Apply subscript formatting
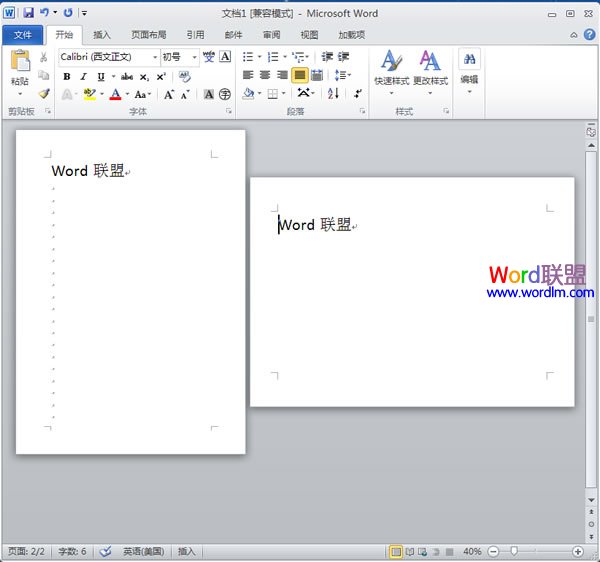 click(144, 77)
